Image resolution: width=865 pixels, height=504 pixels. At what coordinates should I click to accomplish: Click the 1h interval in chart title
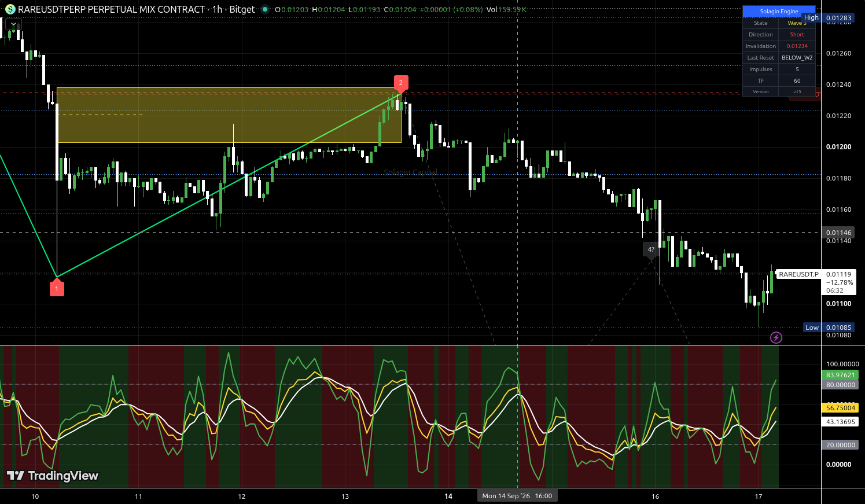click(217, 9)
